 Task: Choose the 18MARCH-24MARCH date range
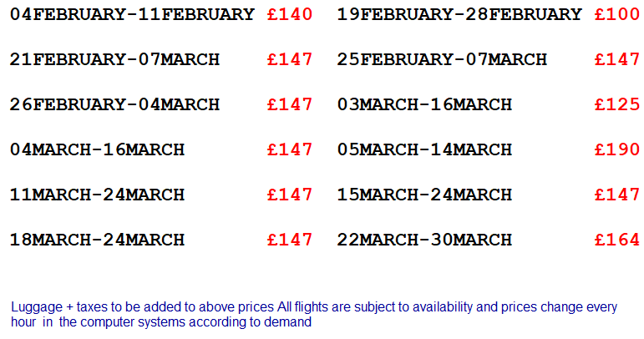pos(97,240)
